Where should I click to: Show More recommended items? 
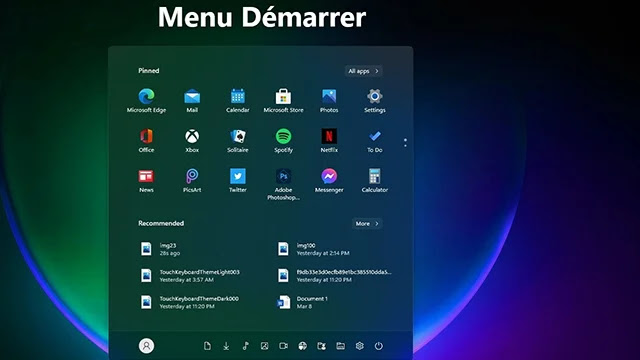click(x=367, y=224)
